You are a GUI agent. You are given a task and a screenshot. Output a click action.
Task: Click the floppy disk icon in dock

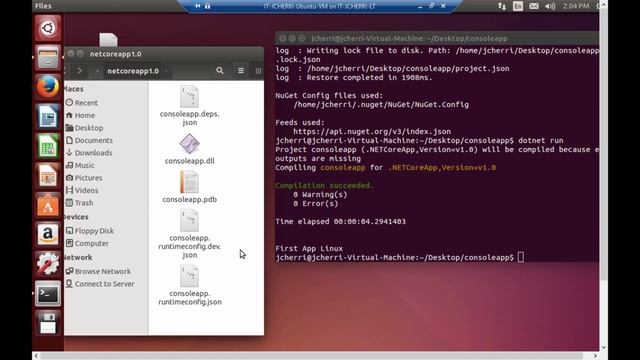pos(48,323)
